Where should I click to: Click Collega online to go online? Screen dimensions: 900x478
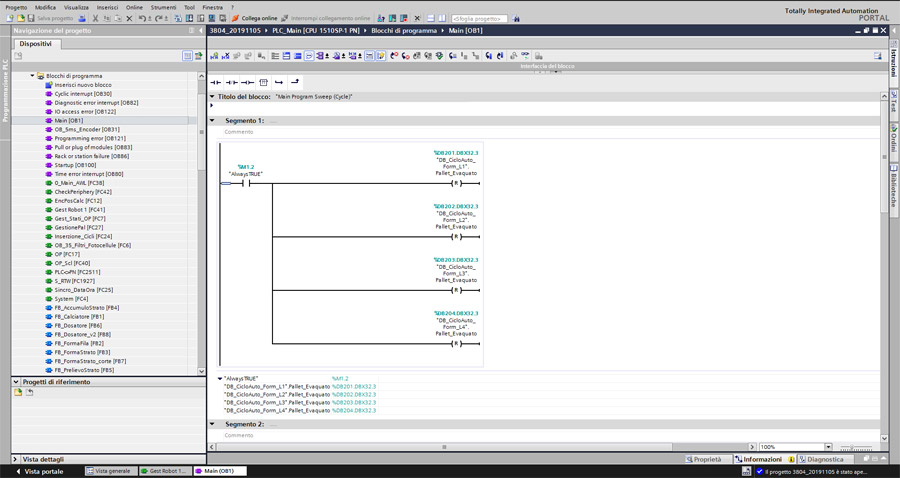(x=254, y=18)
